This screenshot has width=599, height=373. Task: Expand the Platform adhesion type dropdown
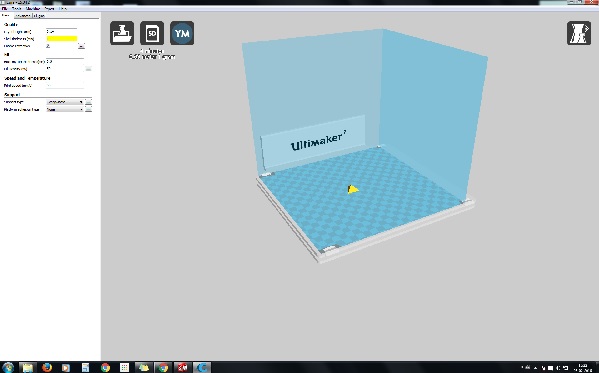[x=65, y=110]
